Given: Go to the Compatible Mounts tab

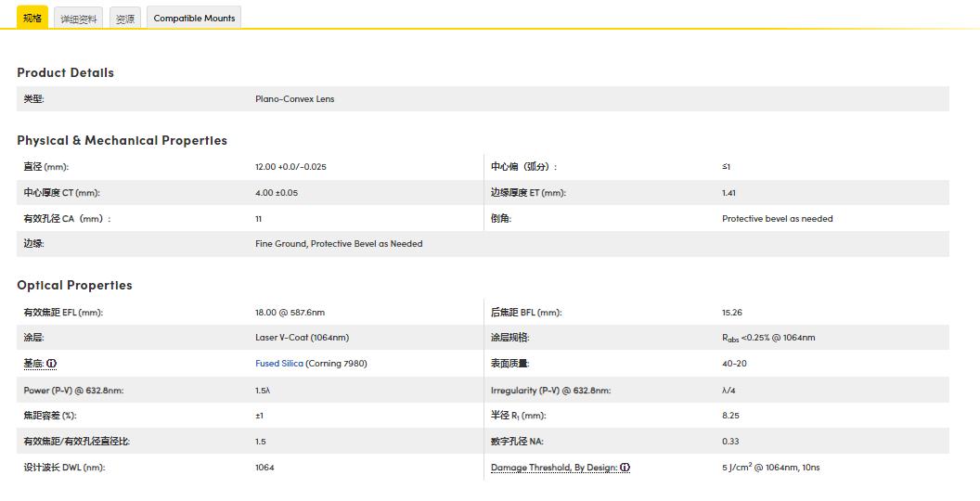Looking at the screenshot, I should [194, 19].
